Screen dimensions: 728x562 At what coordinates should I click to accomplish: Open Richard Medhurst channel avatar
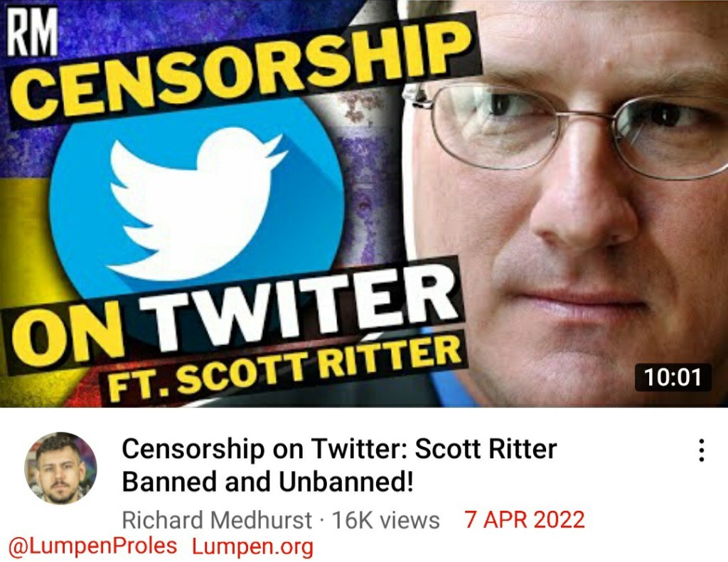(x=61, y=468)
